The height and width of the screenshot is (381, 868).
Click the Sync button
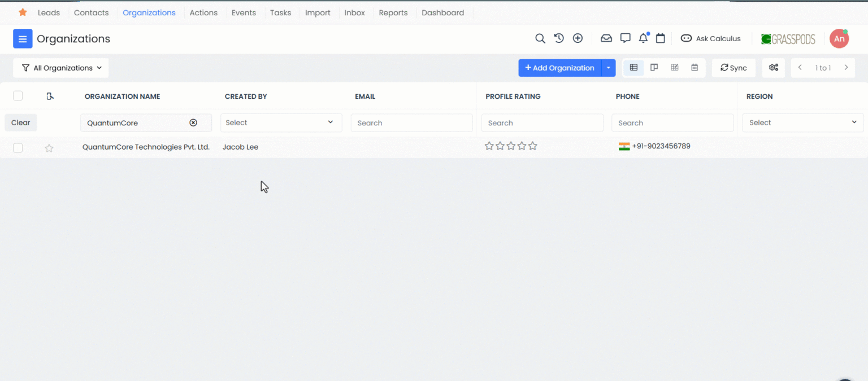[x=734, y=68]
